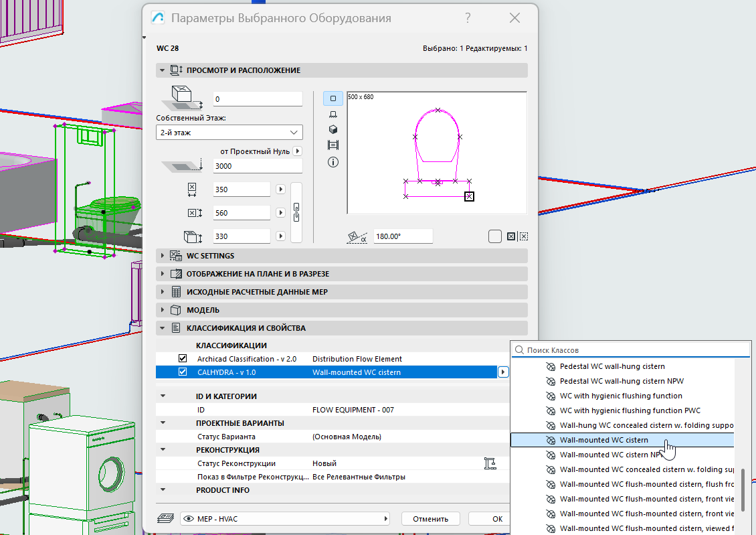Click the rotation angle field showing 180.00°

pos(403,236)
